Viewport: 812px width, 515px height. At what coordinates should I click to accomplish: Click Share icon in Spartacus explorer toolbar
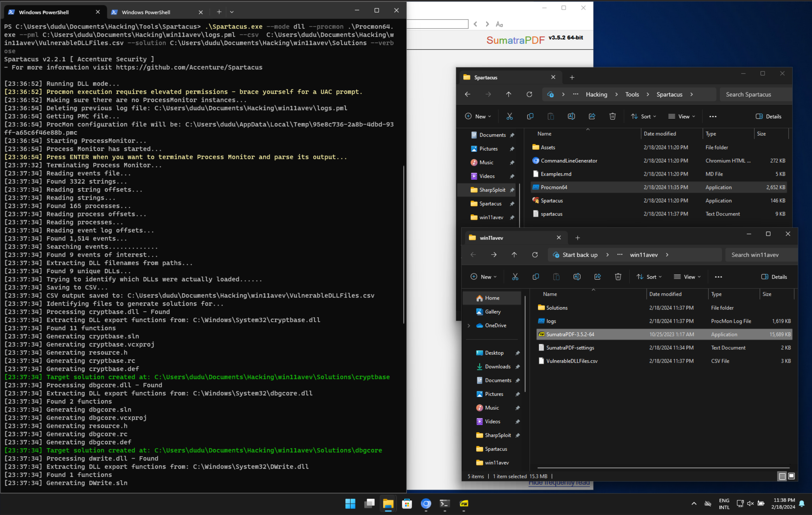pos(592,116)
